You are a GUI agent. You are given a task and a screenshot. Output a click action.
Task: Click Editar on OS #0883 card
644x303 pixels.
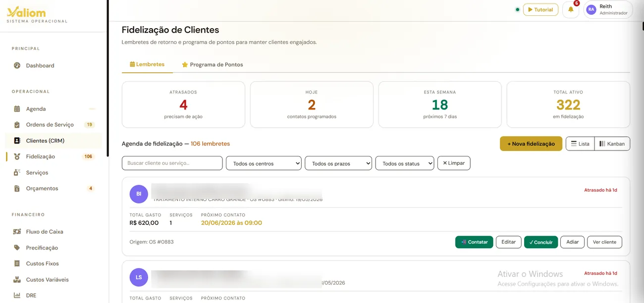click(x=509, y=242)
